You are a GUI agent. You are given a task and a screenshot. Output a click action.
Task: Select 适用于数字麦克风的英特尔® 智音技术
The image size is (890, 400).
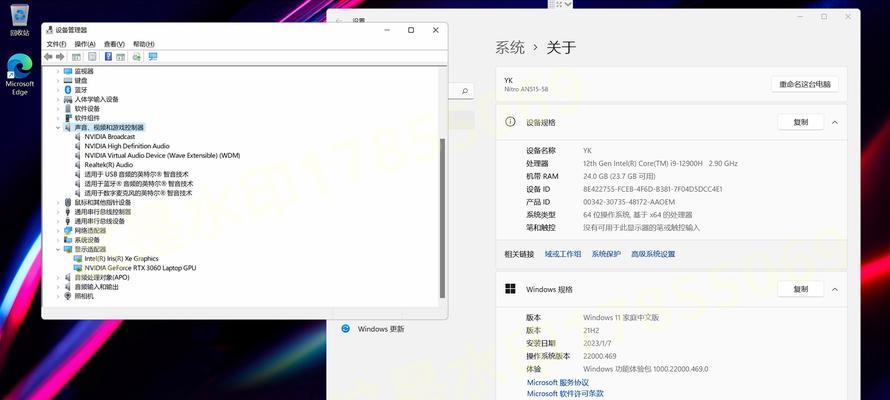tap(138, 193)
